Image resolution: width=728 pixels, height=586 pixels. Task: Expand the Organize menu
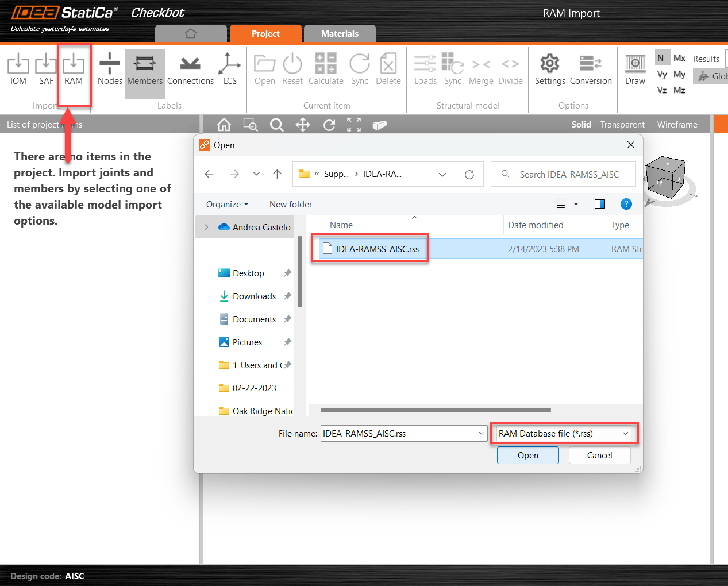click(227, 205)
